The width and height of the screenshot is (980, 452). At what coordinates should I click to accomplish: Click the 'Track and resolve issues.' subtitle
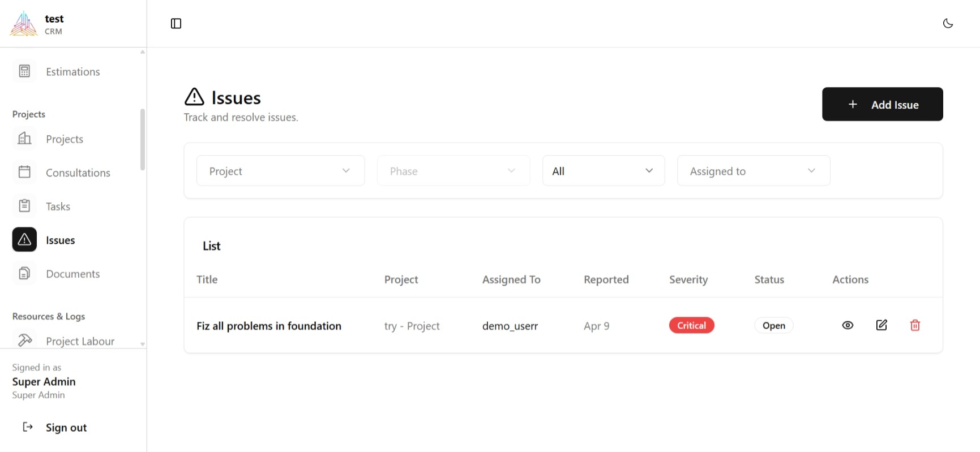coord(241,117)
